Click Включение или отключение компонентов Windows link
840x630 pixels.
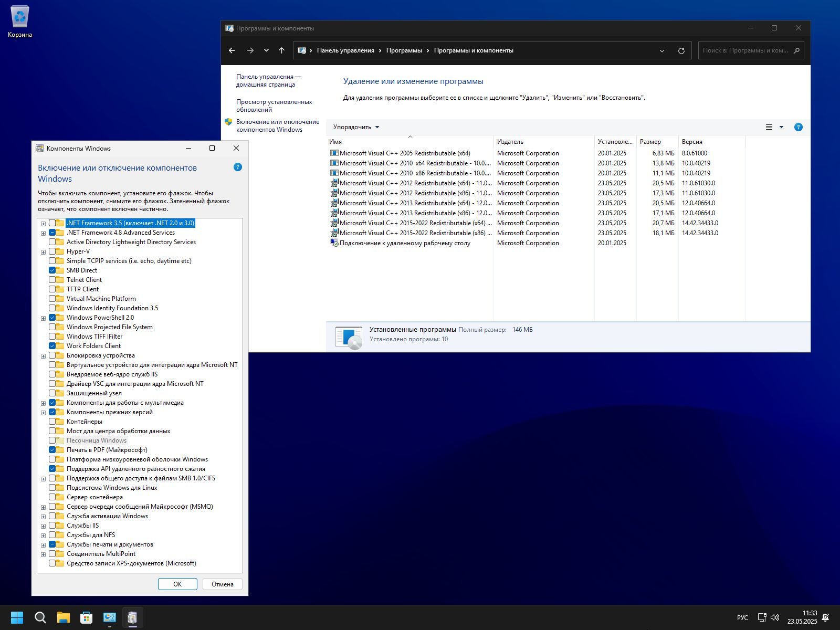(278, 125)
